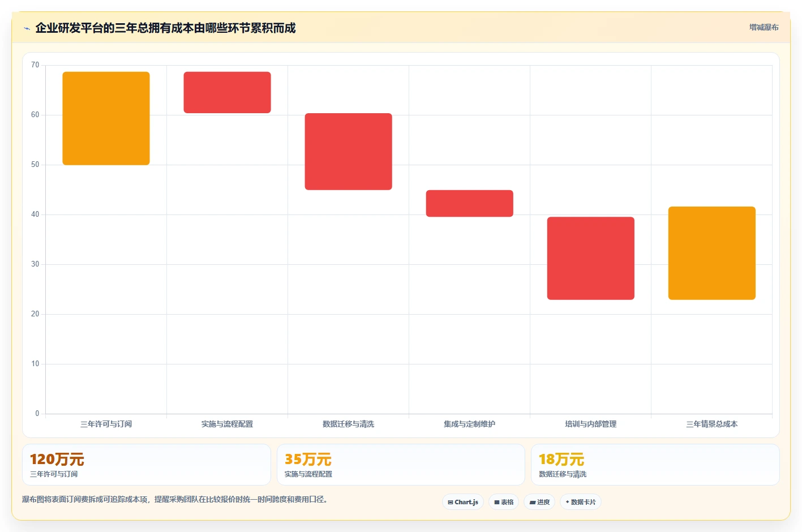
Task: Click the 三年情景总成本 x-axis label
Action: point(711,424)
